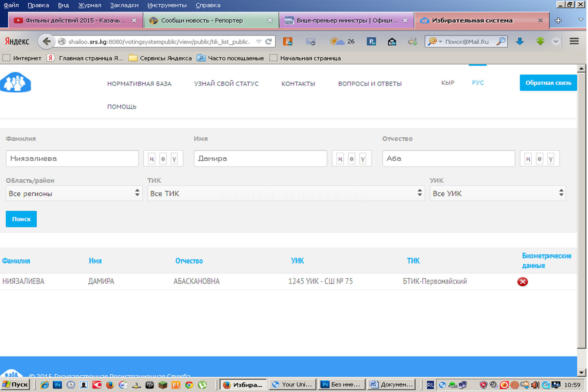588x392 pixels.
Task: Insert letter ң into Фамилия field
Action: coord(152,159)
